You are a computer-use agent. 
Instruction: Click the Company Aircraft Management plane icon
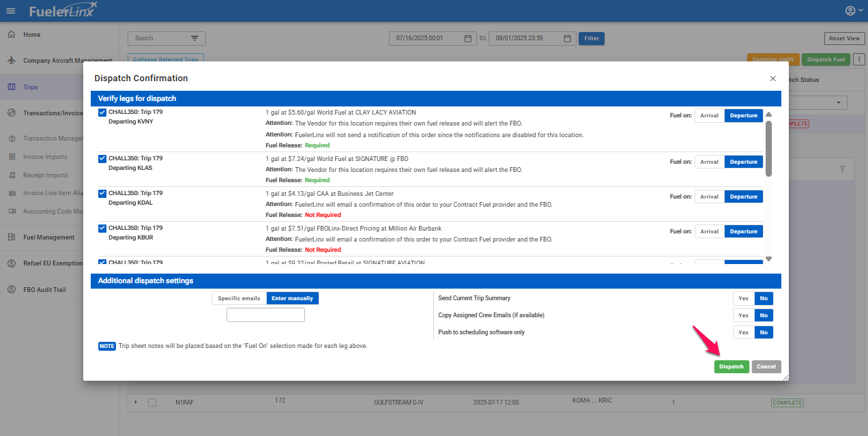12,61
